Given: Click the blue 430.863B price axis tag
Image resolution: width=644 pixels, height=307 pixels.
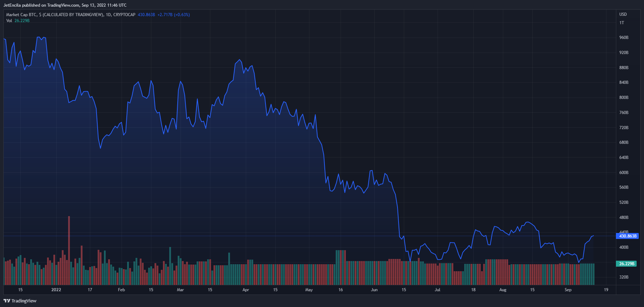Looking at the screenshot, I should point(627,236).
